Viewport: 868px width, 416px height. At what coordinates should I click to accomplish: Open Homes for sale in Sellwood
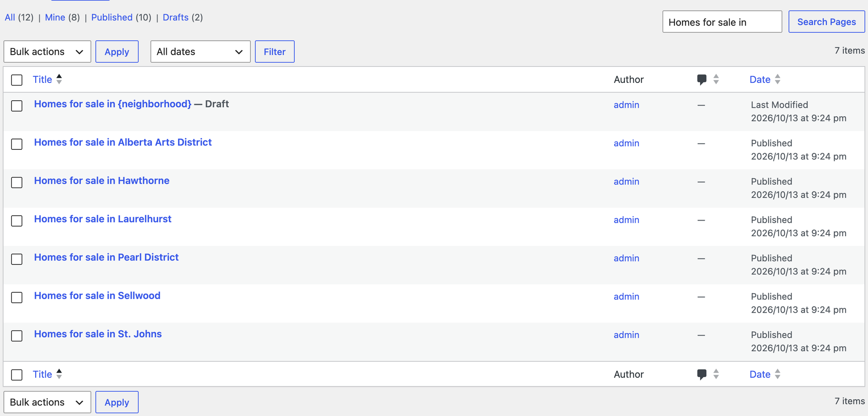coord(97,296)
